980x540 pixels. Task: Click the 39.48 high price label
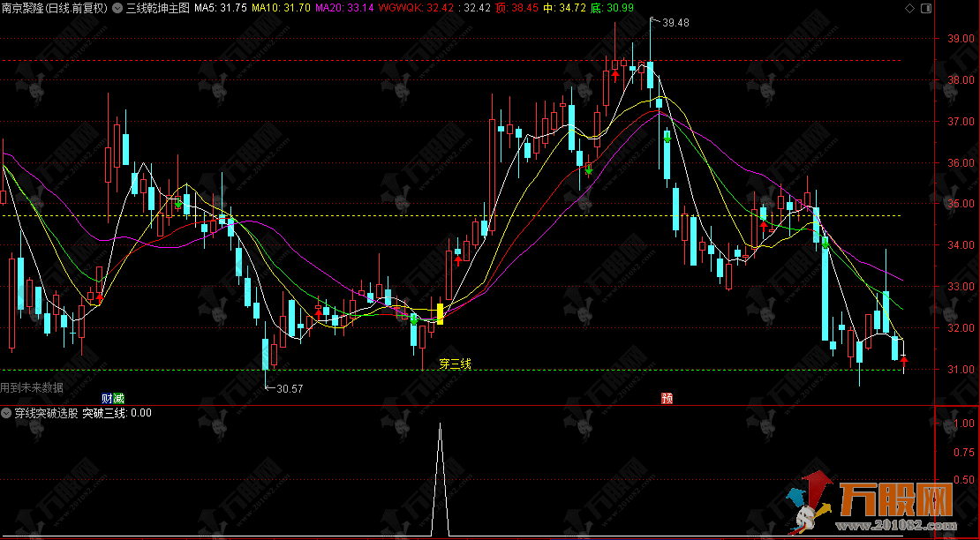point(675,23)
